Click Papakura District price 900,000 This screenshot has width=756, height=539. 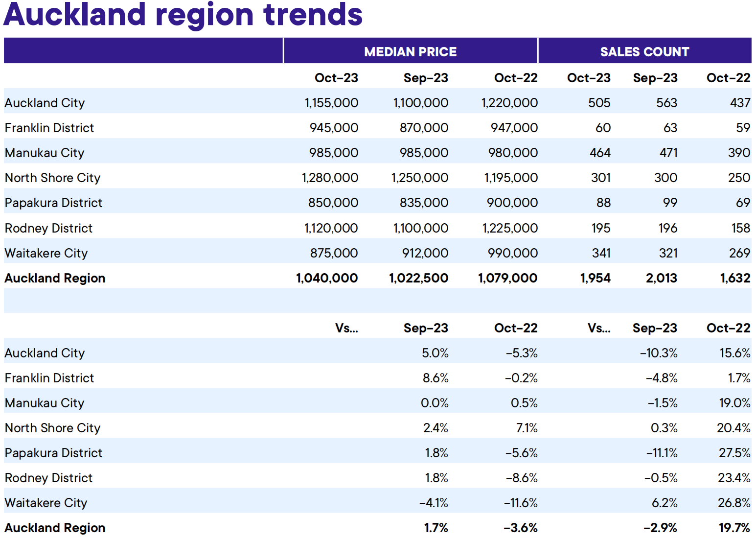click(512, 203)
